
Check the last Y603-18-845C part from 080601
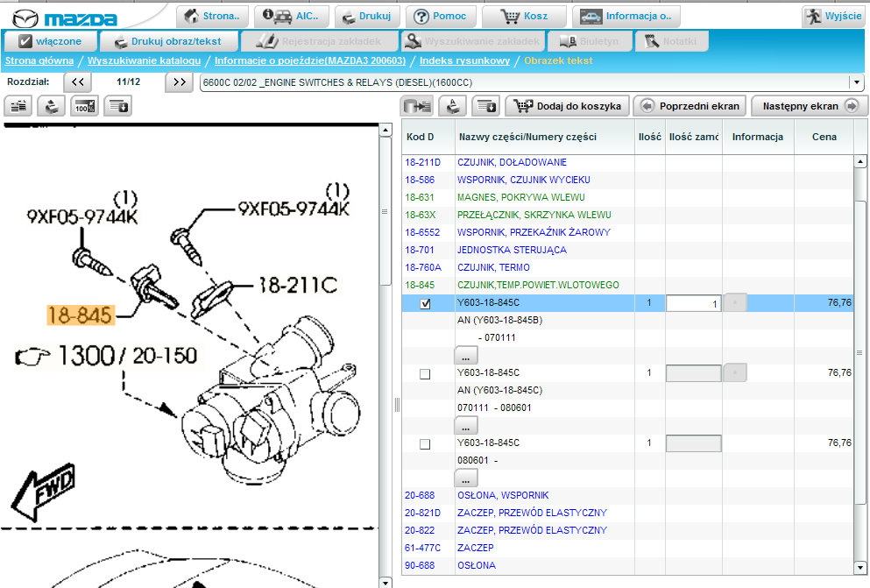[425, 443]
